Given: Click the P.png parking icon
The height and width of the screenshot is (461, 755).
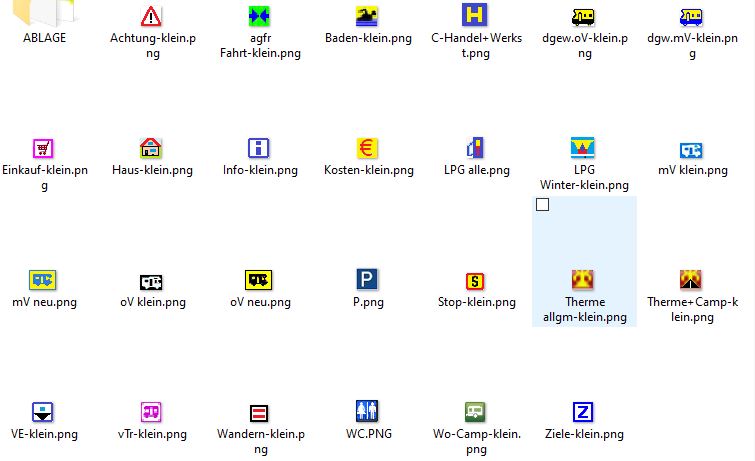Looking at the screenshot, I should coord(367,280).
